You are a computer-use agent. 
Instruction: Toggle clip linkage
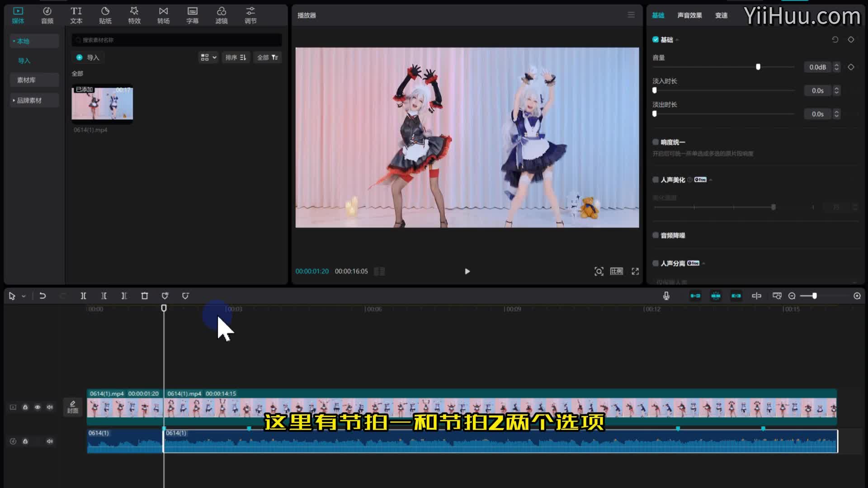736,296
